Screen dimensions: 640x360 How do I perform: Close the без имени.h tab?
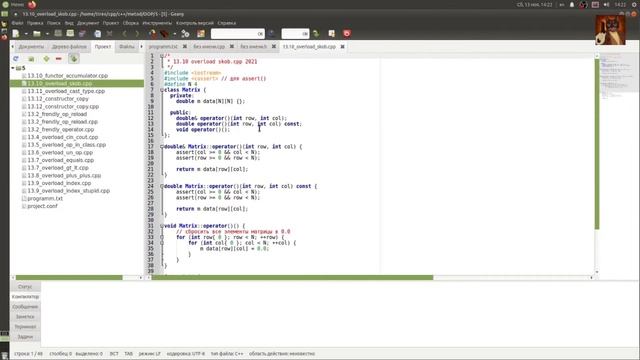pos(274,47)
